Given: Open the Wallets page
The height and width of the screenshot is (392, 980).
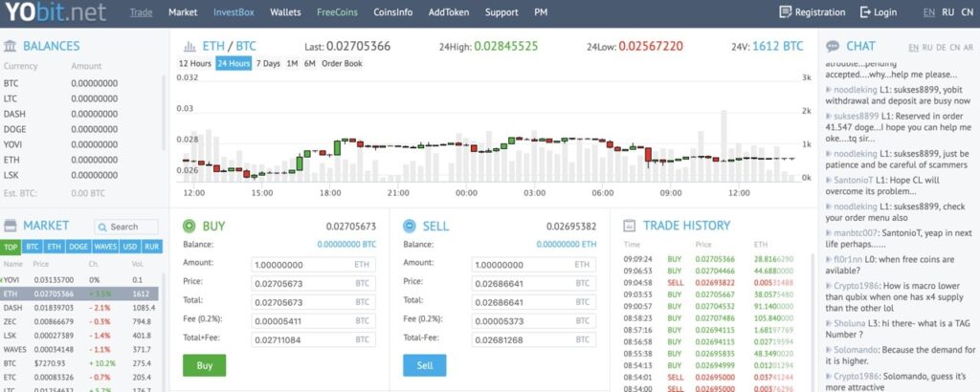Looking at the screenshot, I should click(285, 11).
